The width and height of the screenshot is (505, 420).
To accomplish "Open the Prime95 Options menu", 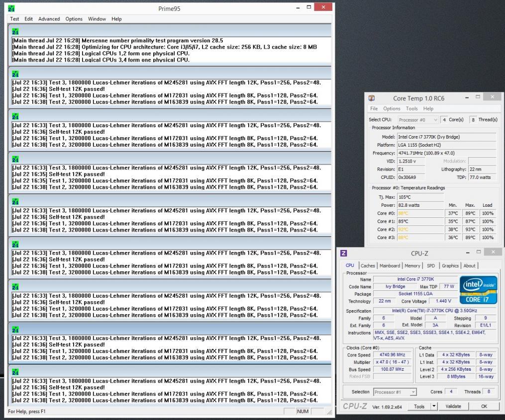I will pyautogui.click(x=74, y=19).
